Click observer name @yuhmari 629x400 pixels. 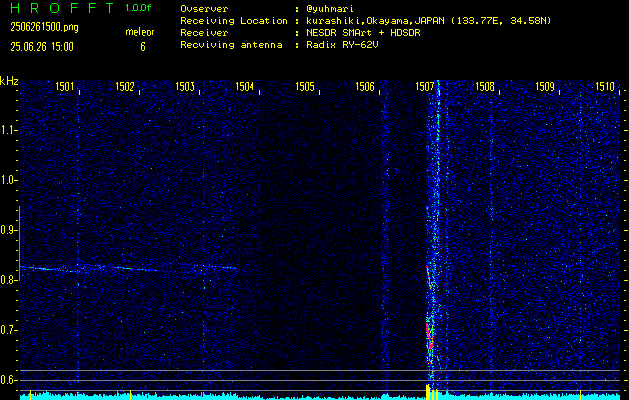(330, 9)
